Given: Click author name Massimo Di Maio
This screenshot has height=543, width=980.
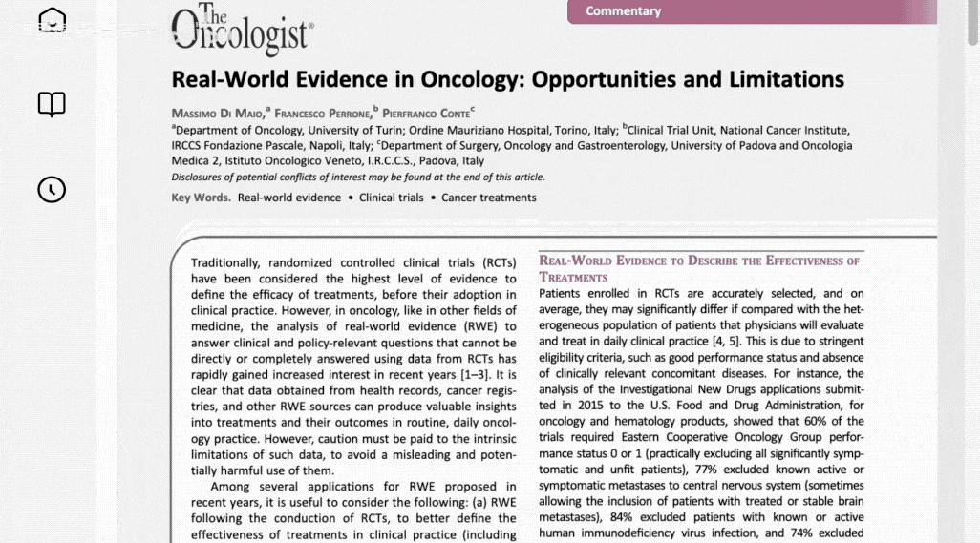Looking at the screenshot, I should point(218,114).
